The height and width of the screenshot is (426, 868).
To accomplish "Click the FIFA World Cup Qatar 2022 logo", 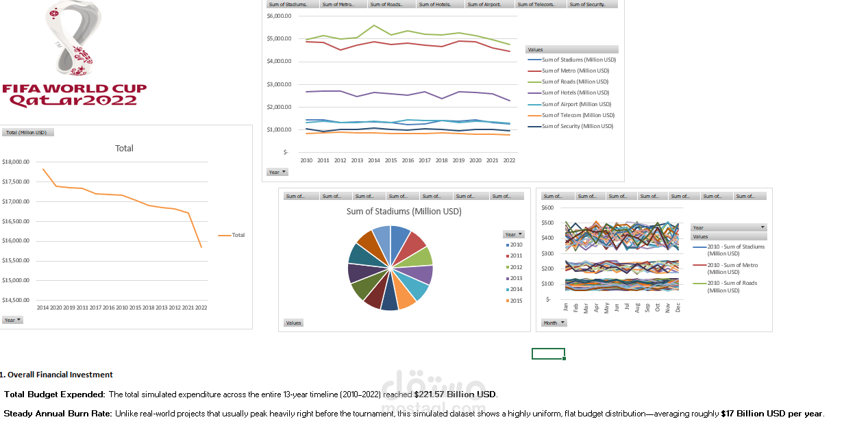I will [x=75, y=54].
